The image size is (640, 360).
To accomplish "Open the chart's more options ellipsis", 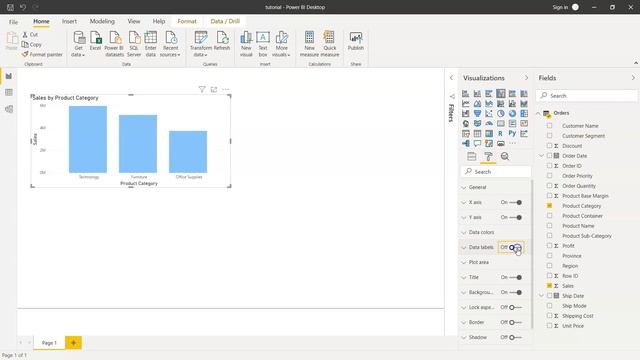I will point(225,89).
